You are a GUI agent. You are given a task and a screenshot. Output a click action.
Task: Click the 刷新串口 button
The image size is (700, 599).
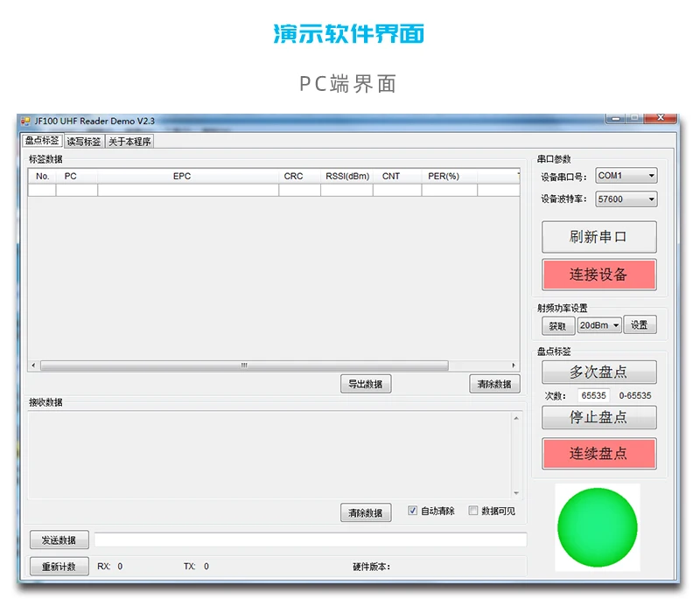[599, 237]
